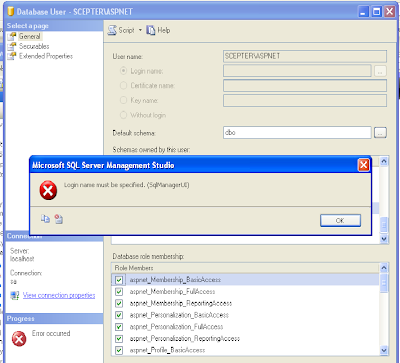Image resolution: width=400 pixels, height=363 pixels.
Task: Open the Extended Properties page
Action: (46, 56)
